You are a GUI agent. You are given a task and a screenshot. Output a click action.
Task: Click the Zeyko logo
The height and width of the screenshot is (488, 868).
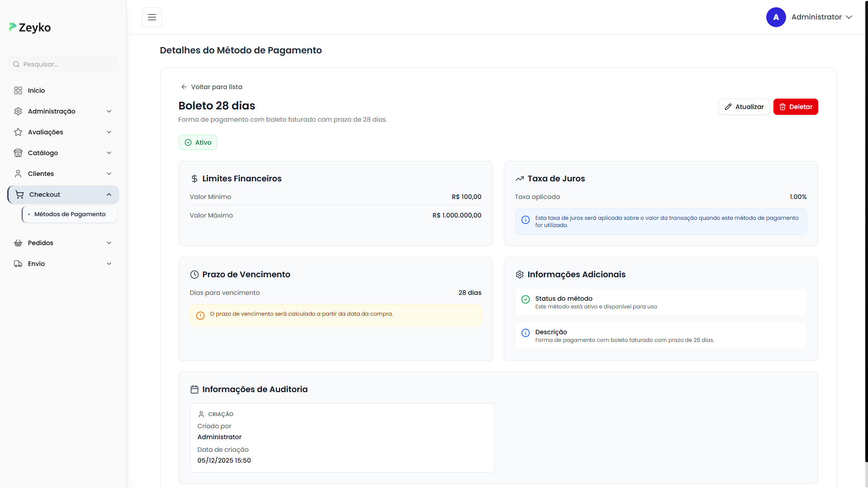(30, 28)
